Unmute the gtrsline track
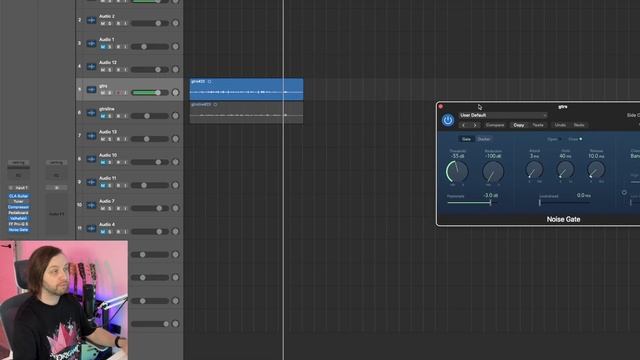The image size is (640, 360). (x=102, y=116)
